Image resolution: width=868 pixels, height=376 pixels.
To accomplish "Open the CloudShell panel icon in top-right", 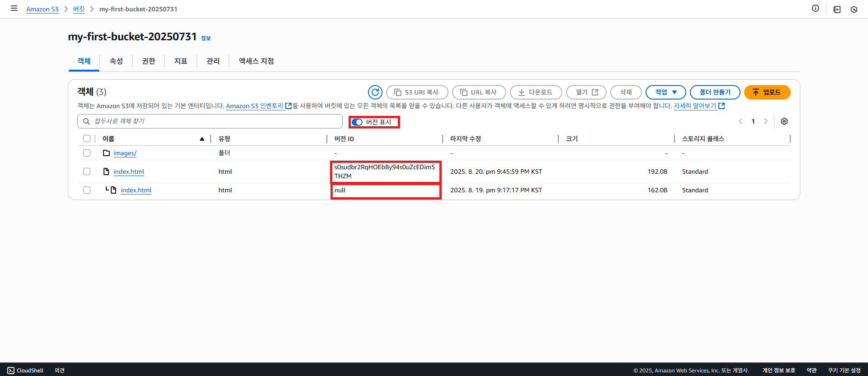I will click(837, 9).
